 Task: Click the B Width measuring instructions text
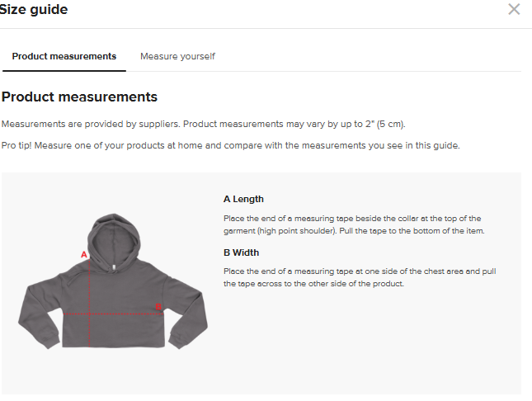click(360, 277)
